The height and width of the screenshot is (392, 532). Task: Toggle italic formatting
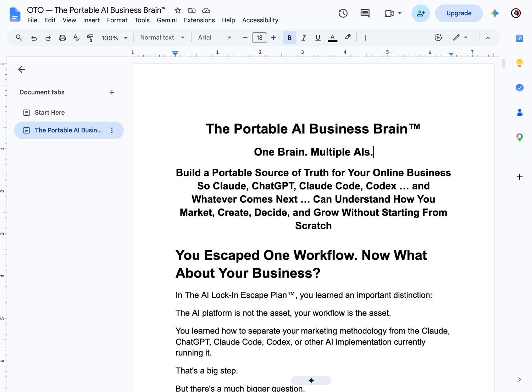click(304, 38)
